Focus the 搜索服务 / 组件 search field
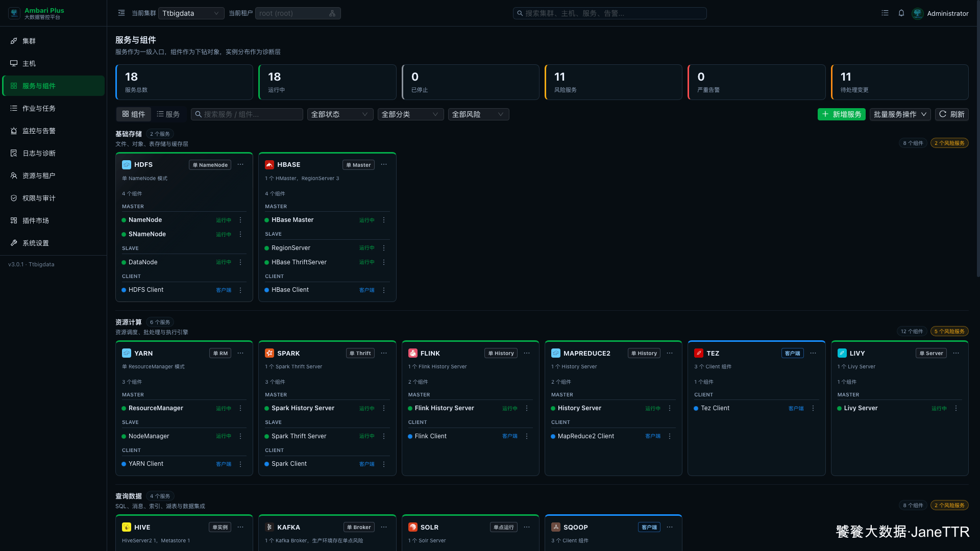 [247, 114]
